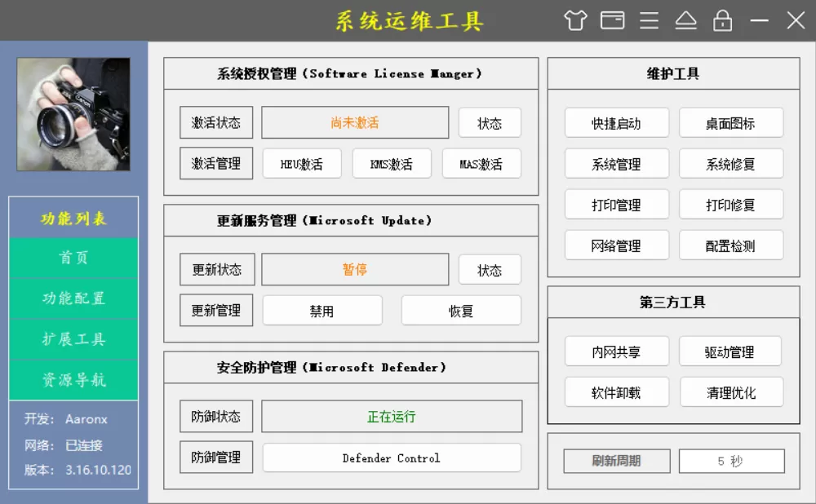Run 系统修复 in the maintenance tools panel
816x504 pixels.
point(731,163)
